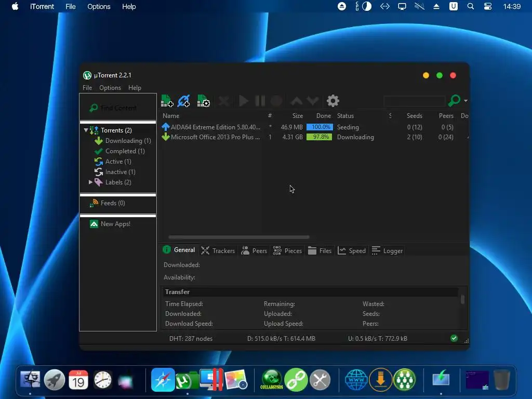This screenshot has width=532, height=399.
Task: Select the Microsoft Office 2013 Pro Plus torrent
Action: [314, 137]
